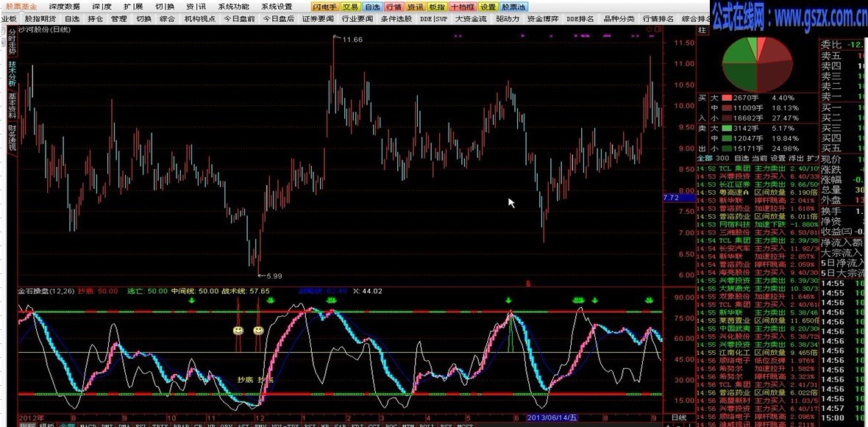Image resolution: width=868 pixels, height=427 pixels.
Task: Click the red 行情 toolbar button
Action: tap(394, 7)
